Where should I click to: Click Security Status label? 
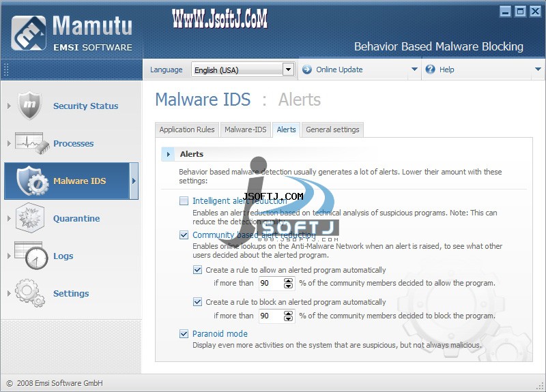click(x=86, y=106)
